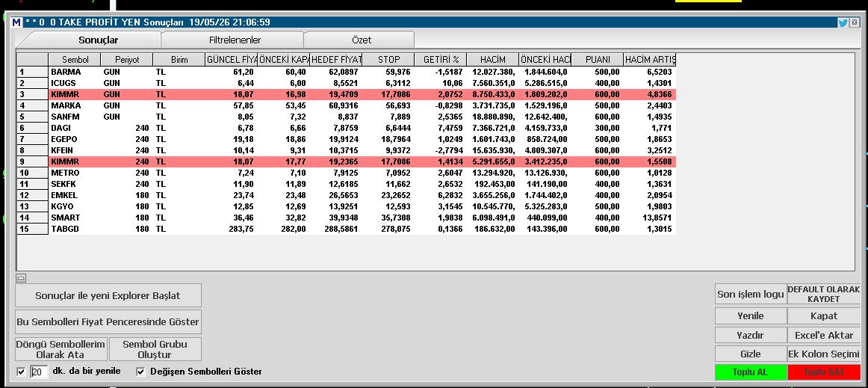Open the Filtrelenenler tab
This screenshot has width=868, height=388.
point(235,40)
